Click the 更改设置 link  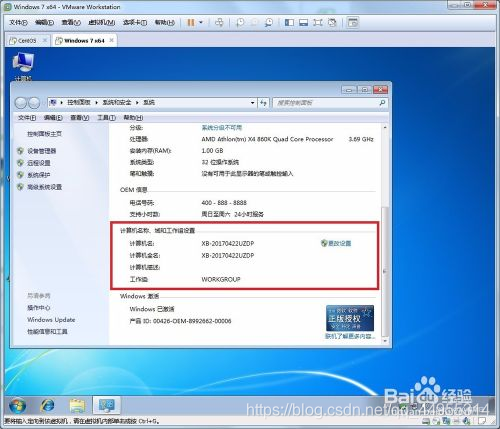point(340,243)
